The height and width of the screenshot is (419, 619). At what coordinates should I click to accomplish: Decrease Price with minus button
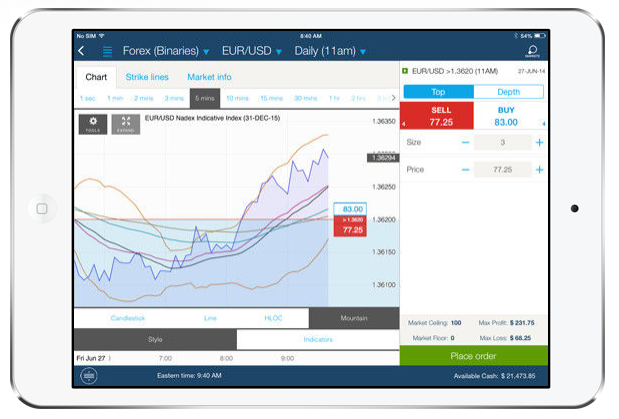(465, 170)
